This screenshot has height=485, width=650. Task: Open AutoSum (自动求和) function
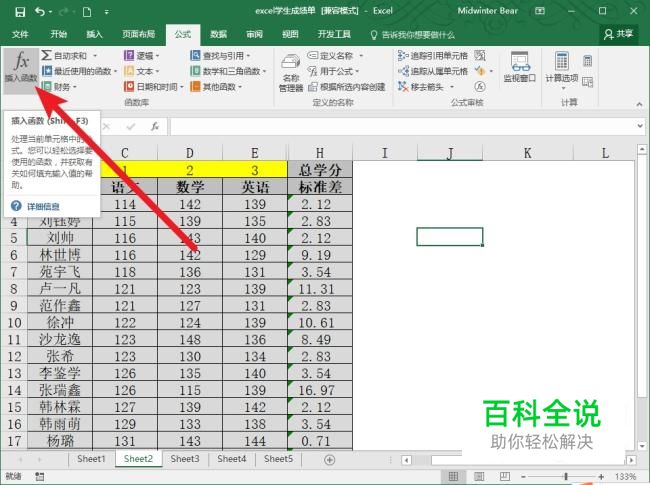pyautogui.click(x=69, y=55)
